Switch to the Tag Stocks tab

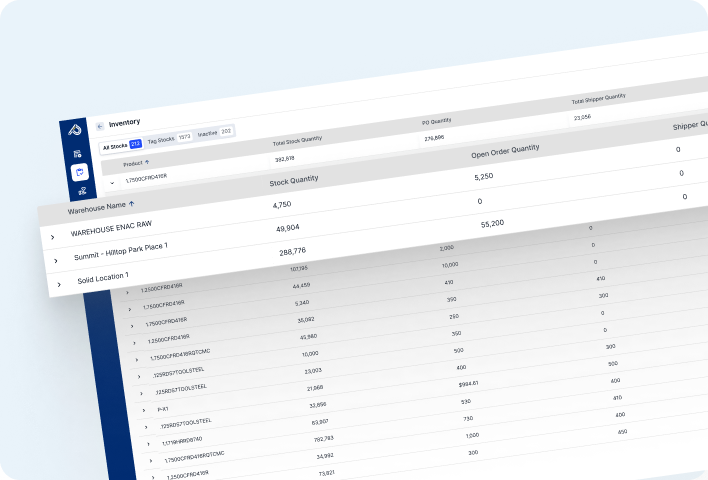169,139
